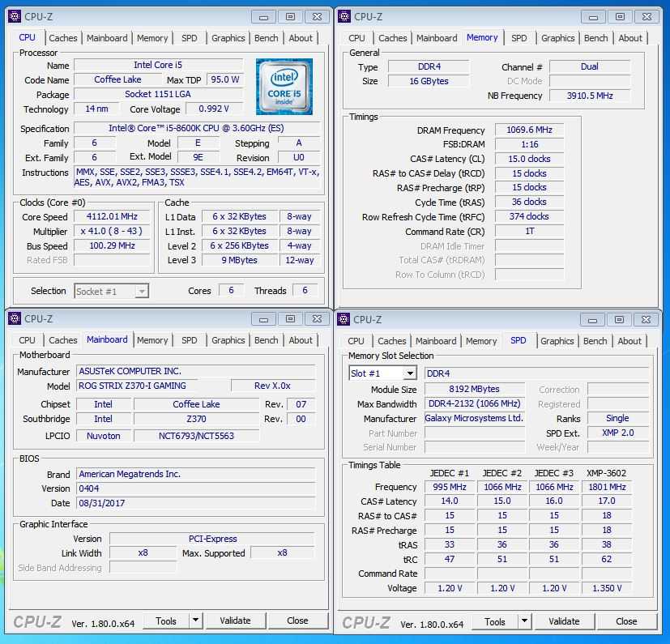This screenshot has height=644, width=670.
Task: Expand the Tools dropdown arrow in SPD window
Action: 524,621
